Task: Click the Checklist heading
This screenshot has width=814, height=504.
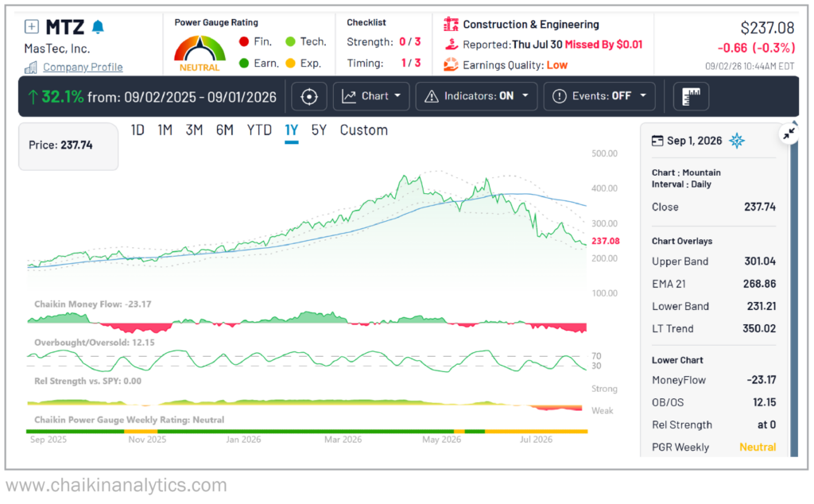Action: [366, 22]
